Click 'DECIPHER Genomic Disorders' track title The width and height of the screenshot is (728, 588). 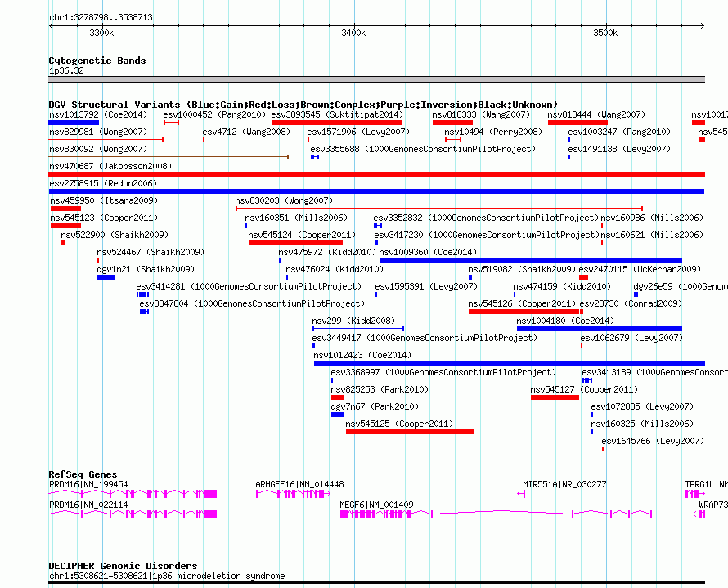pyautogui.click(x=123, y=566)
